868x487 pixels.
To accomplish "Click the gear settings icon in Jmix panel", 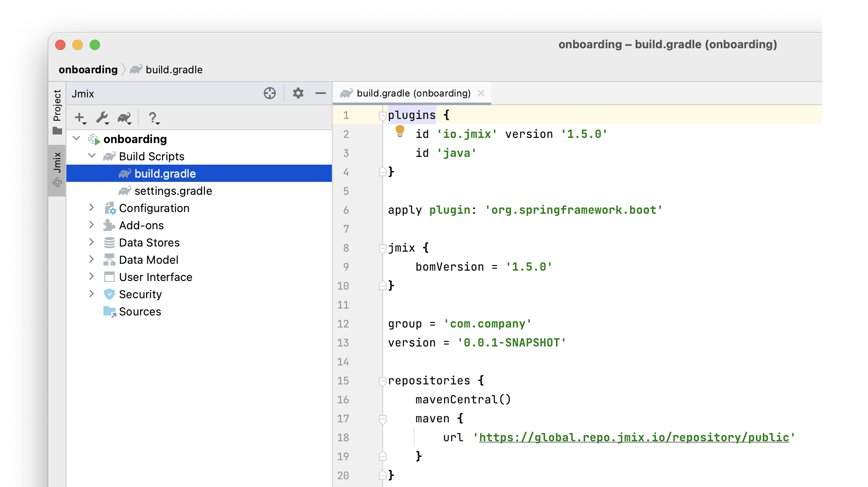I will [297, 94].
